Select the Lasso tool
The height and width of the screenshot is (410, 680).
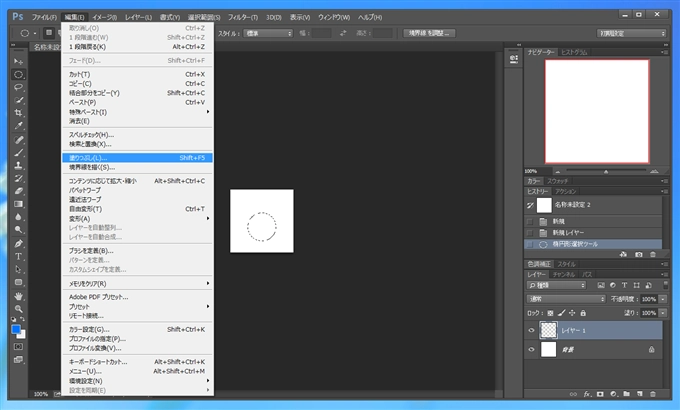[x=18, y=87]
